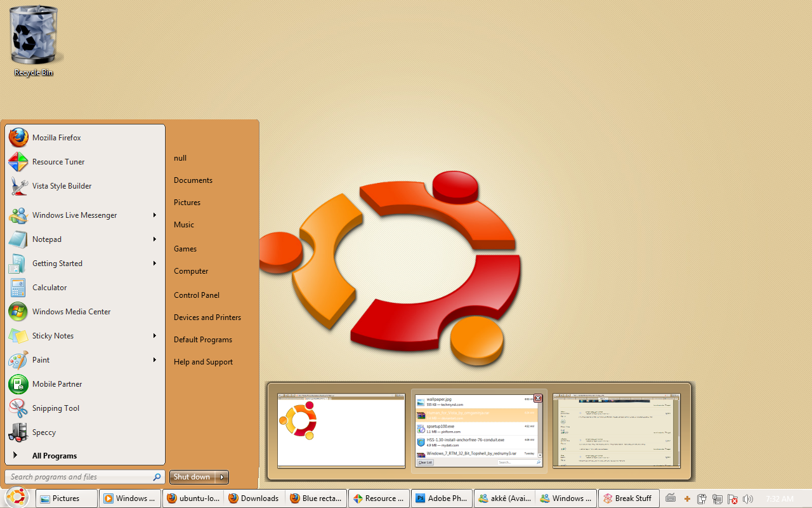Image resolution: width=812 pixels, height=508 pixels.
Task: Click the magnifier icon in the search box
Action: (x=157, y=477)
